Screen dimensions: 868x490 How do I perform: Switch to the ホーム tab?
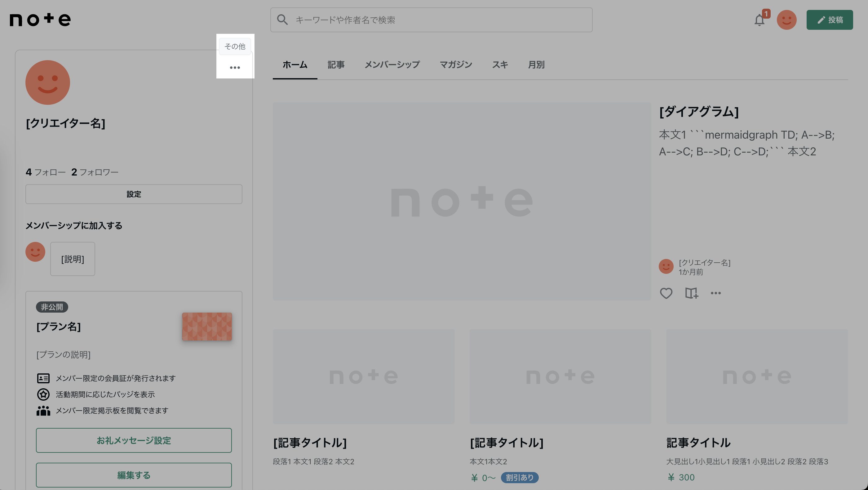295,65
